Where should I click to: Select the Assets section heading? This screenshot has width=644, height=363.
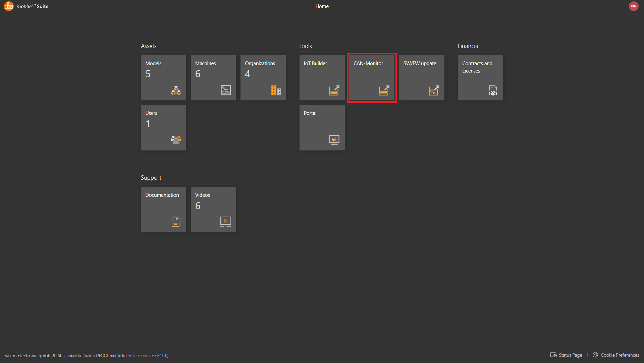pyautogui.click(x=149, y=46)
